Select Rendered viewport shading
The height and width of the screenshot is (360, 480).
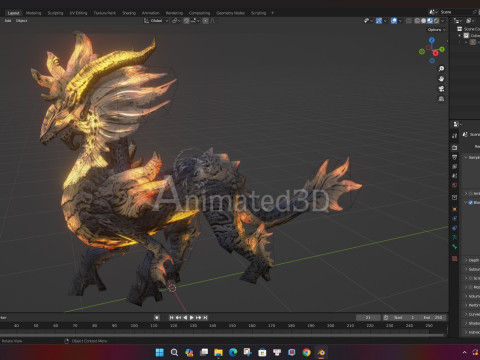[436, 21]
